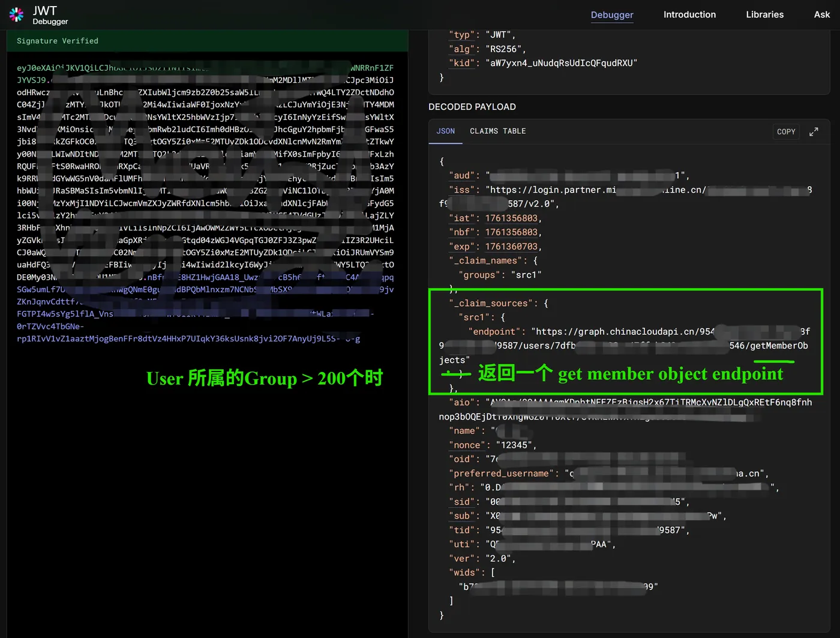Select the "alg": "RS256" header line
The image size is (840, 638).
click(487, 49)
